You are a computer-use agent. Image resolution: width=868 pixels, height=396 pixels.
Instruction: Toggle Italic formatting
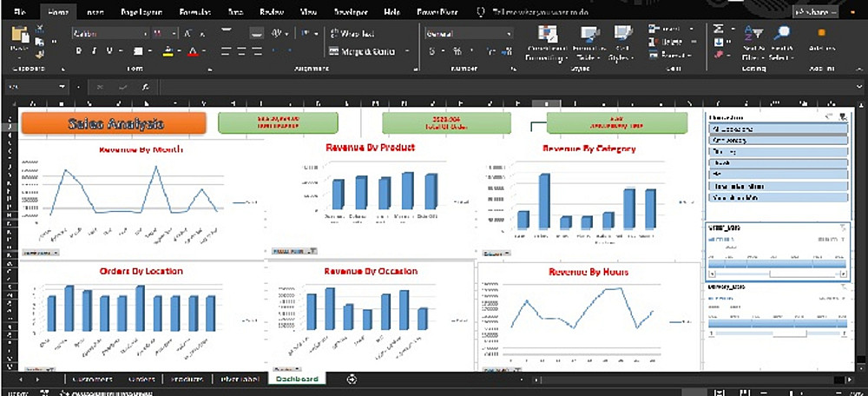coord(94,51)
